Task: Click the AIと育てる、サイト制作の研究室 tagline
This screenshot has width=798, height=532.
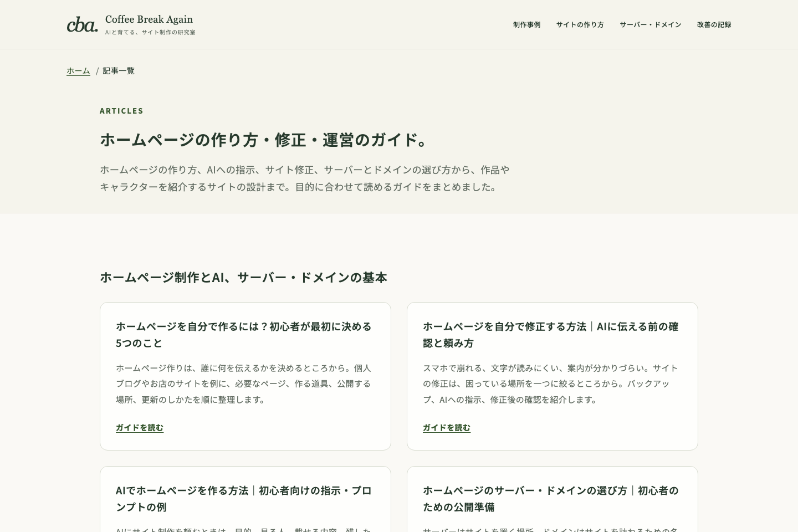Action: [x=150, y=32]
